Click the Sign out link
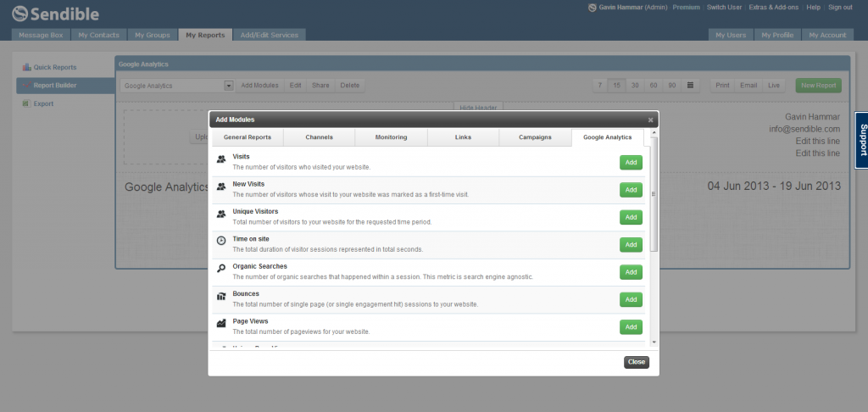Screen dimensions: 868x412 click(x=840, y=7)
